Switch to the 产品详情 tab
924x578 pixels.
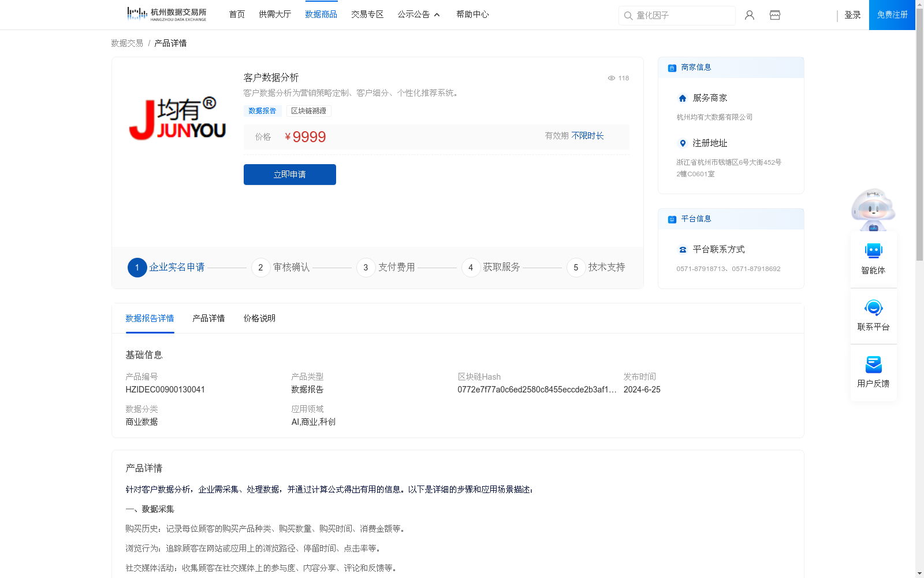coord(208,318)
